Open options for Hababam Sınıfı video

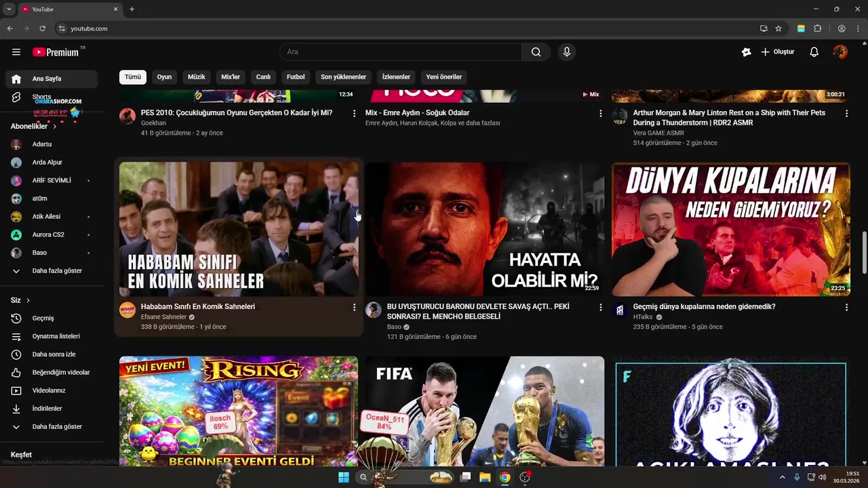354,308
